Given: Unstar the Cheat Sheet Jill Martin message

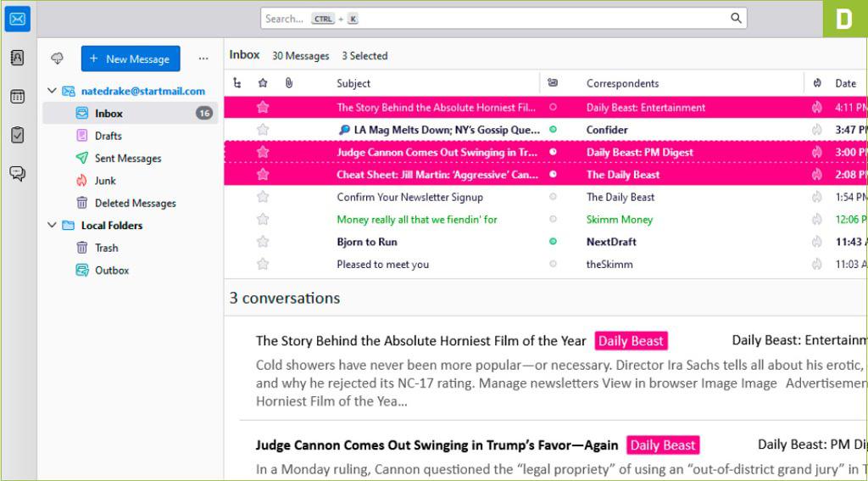Looking at the screenshot, I should [x=263, y=175].
